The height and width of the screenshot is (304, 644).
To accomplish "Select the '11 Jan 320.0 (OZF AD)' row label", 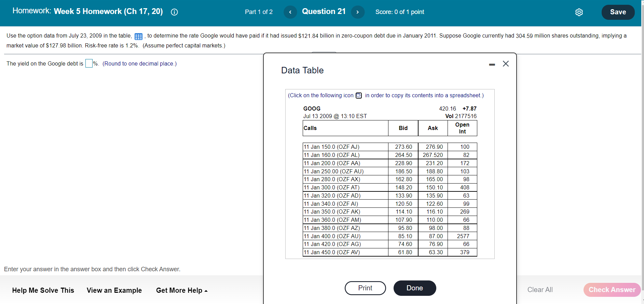I will [332, 196].
